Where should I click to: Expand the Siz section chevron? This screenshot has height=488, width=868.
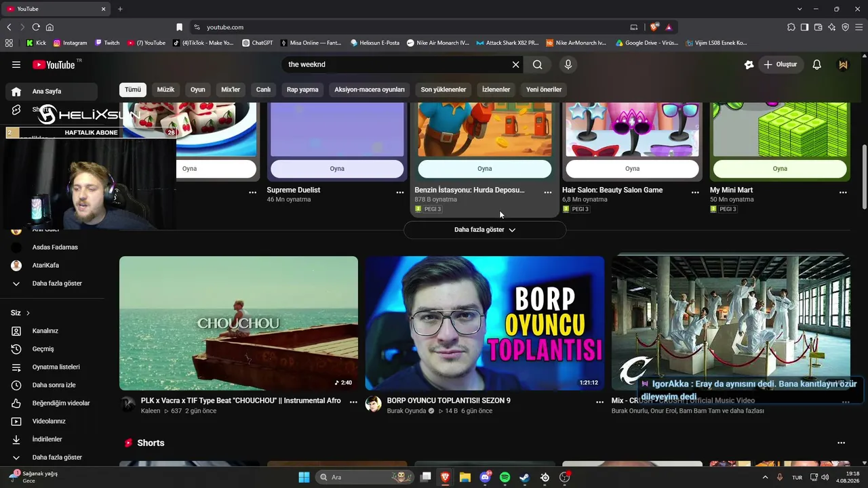pos(28,313)
